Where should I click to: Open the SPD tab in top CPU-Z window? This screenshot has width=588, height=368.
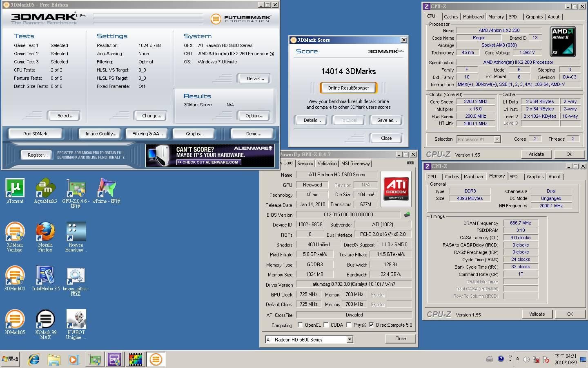pos(513,17)
